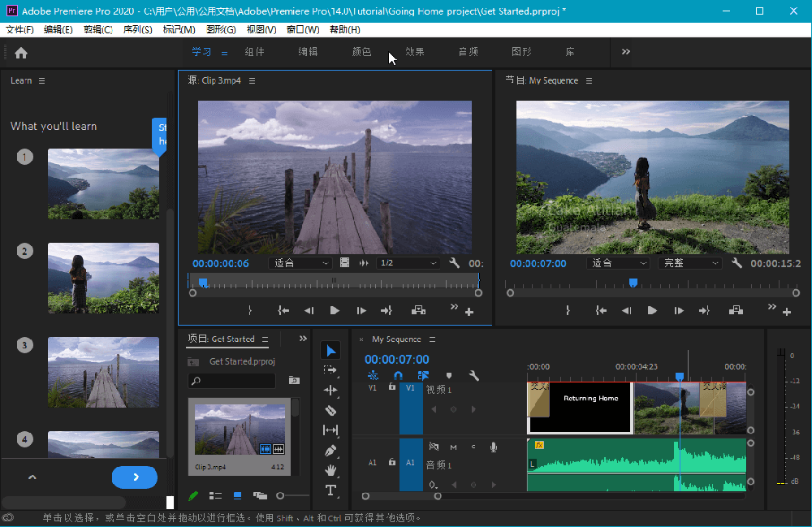
Task: Toggle track lock on A1
Action: 392,462
